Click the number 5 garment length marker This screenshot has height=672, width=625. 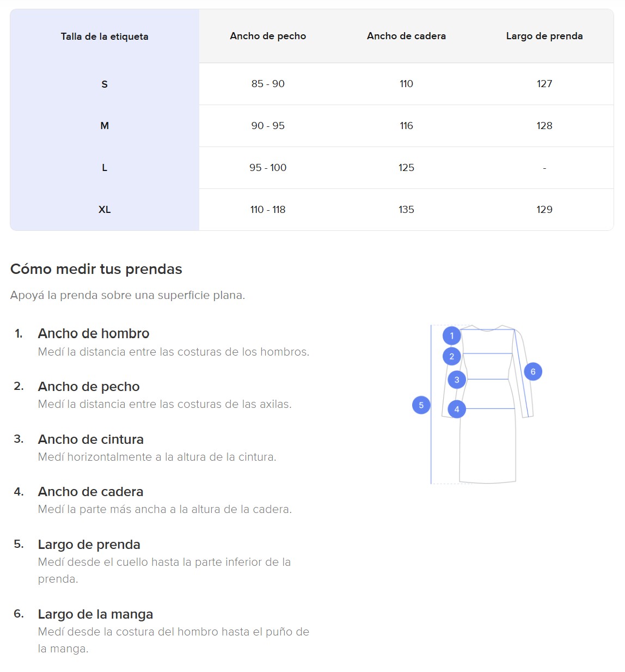[421, 405]
